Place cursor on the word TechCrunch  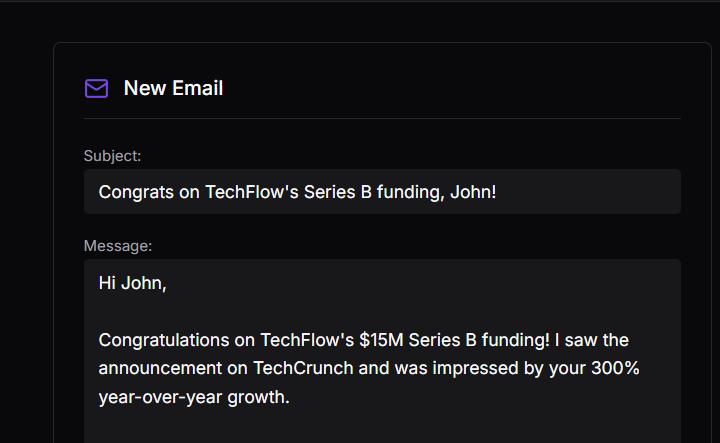[x=303, y=368]
